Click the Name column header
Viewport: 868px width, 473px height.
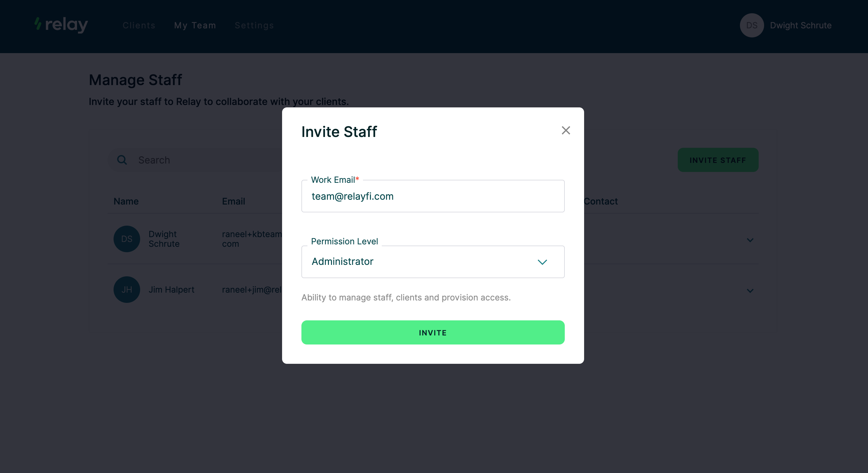click(x=126, y=201)
